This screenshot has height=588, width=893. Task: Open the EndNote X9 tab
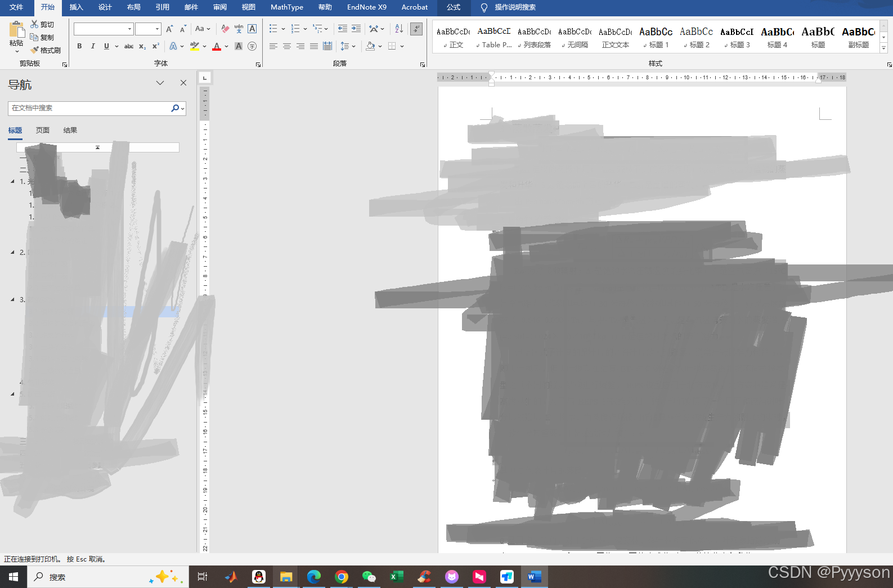367,7
